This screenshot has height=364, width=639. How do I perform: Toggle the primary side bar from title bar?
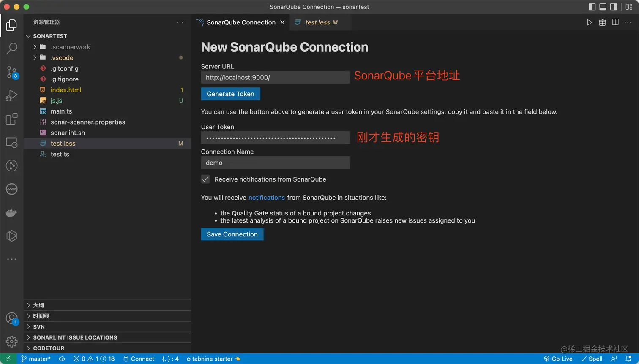tap(592, 7)
